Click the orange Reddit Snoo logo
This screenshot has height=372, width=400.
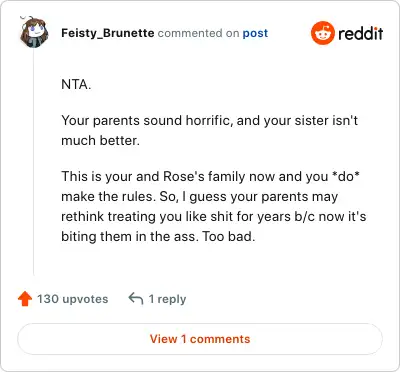[x=322, y=33]
